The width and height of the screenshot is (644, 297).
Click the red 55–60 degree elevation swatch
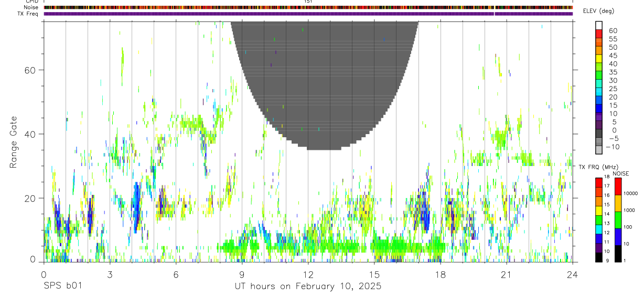click(599, 34)
